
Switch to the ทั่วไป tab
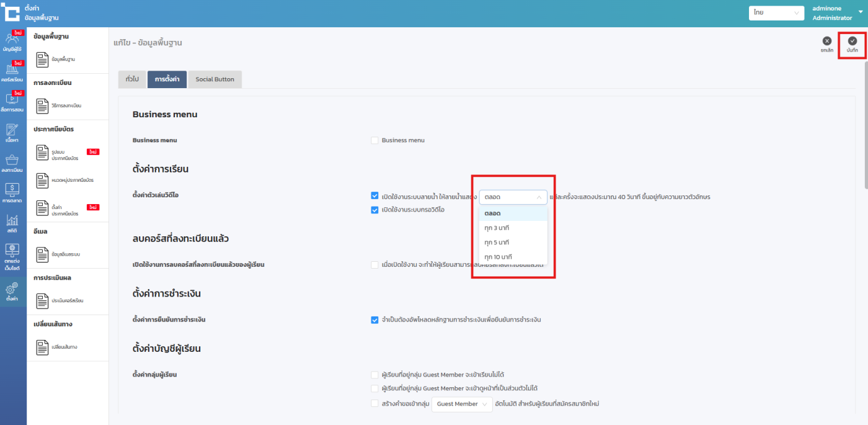point(132,79)
